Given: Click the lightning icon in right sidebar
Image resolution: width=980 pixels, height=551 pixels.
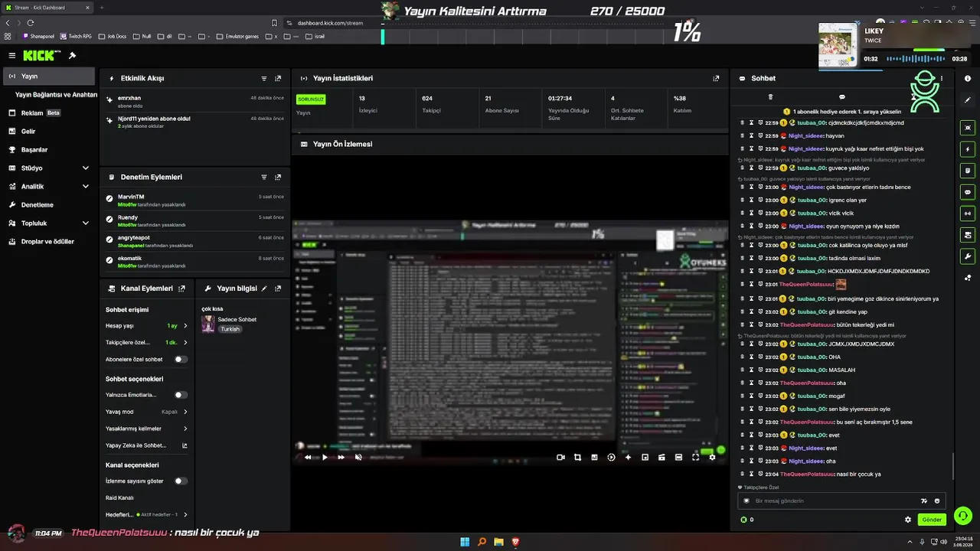Looking at the screenshot, I should pos(968,149).
